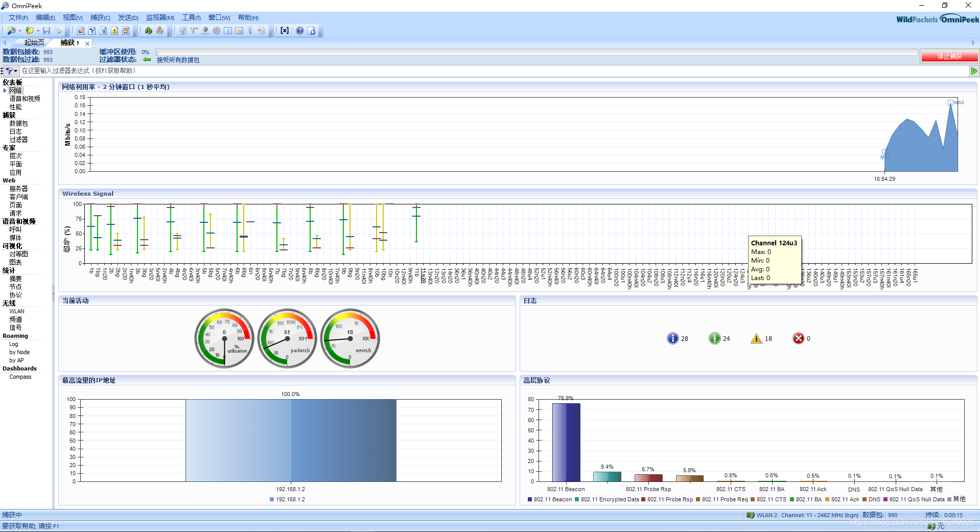980x532 pixels.
Task: Click the network computers toolbar icon
Action: click(x=182, y=31)
